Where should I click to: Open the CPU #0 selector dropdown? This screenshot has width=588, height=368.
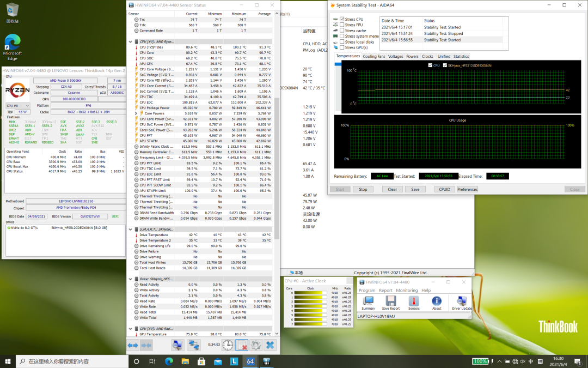(x=17, y=105)
